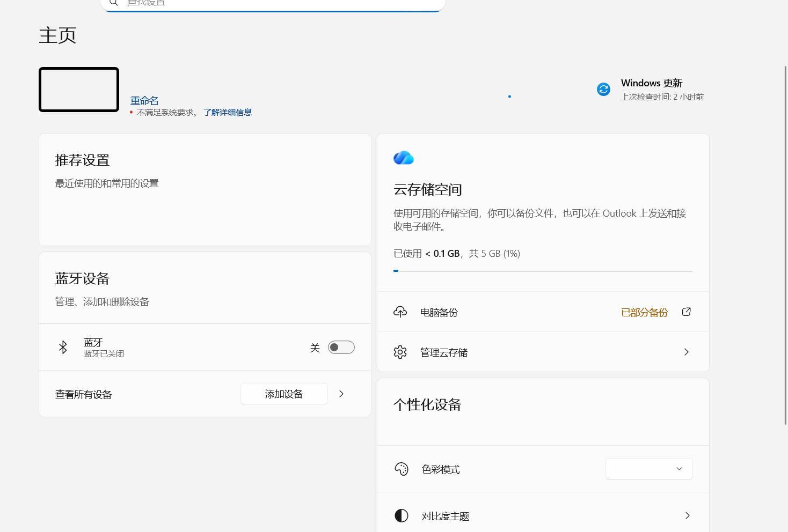This screenshot has width=788, height=532.
Task: Click the Bluetooth symbol icon
Action: pos(63,347)
